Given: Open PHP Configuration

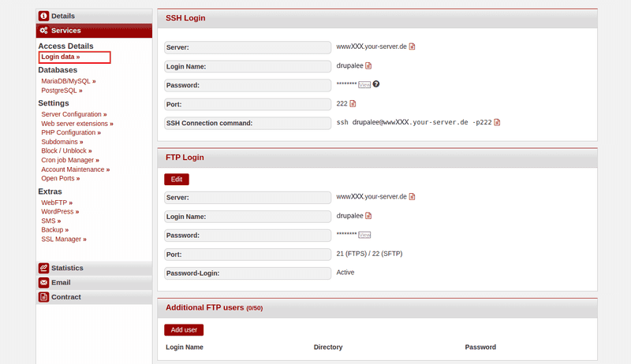Looking at the screenshot, I should pyautogui.click(x=71, y=132).
